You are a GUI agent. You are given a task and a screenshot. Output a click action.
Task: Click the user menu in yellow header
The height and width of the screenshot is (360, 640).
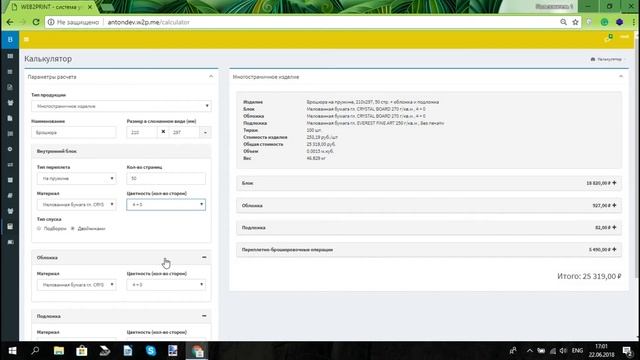click(x=624, y=37)
